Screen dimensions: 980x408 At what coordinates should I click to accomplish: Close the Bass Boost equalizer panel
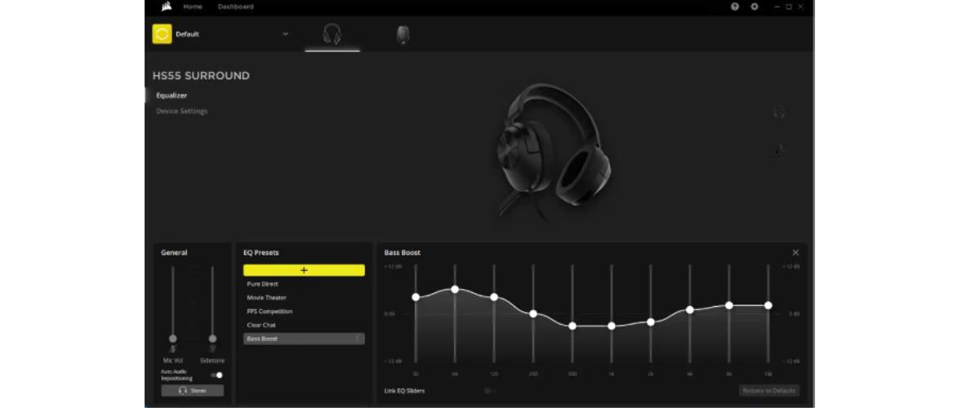795,253
